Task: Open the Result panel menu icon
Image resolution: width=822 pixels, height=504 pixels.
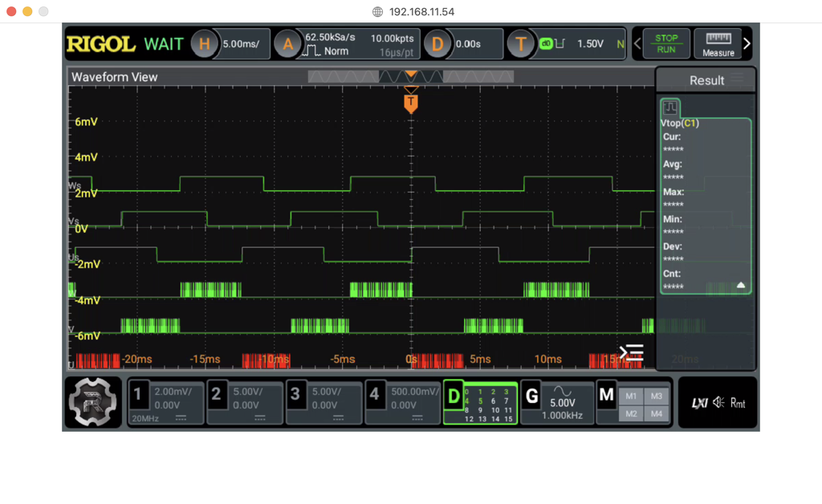Action: point(738,79)
